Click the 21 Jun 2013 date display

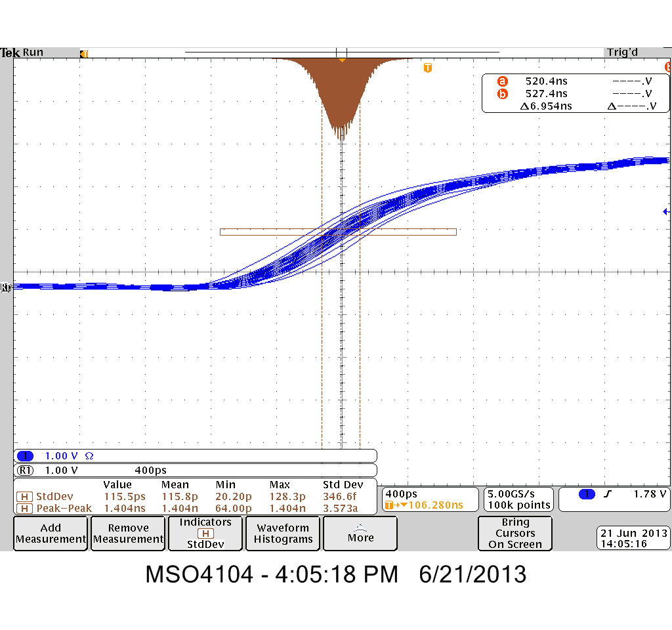coord(634,533)
